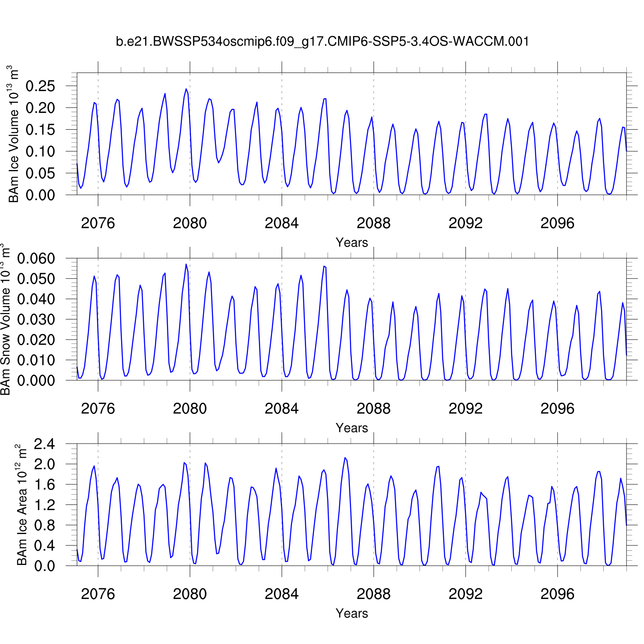The height and width of the screenshot is (644, 644).
Task: Click the 0.10 y-axis value on the ice volume plot
Action: (x=40, y=152)
